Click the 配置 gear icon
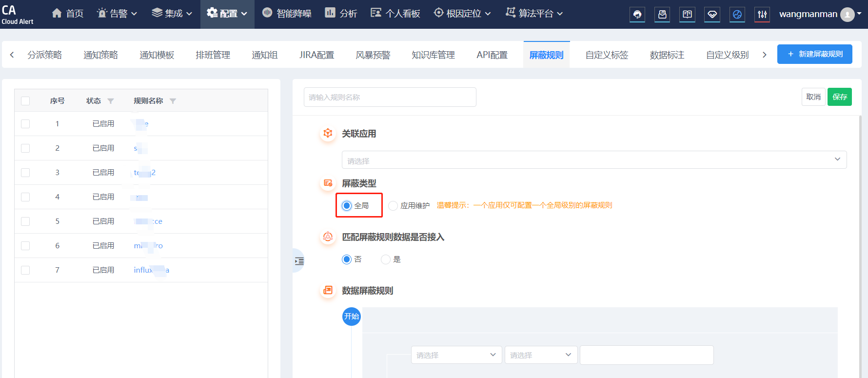This screenshot has width=868, height=378. (x=212, y=13)
